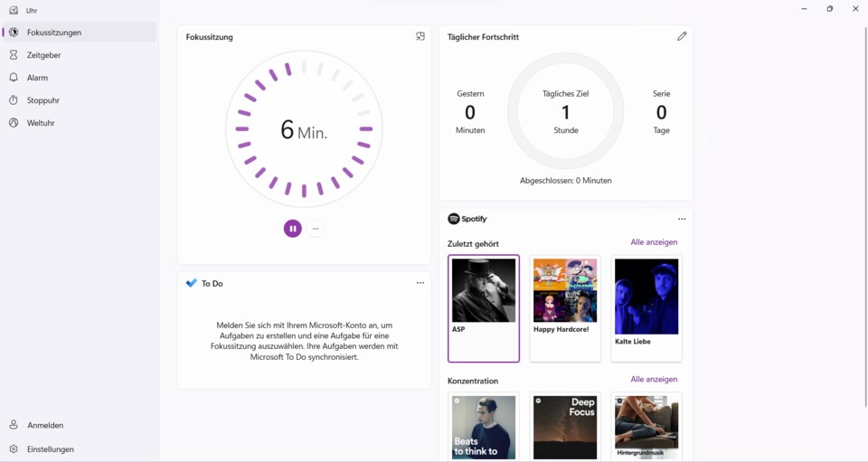This screenshot has width=868, height=462.
Task: Switch to Zeitgeber in sidebar
Action: tap(43, 55)
